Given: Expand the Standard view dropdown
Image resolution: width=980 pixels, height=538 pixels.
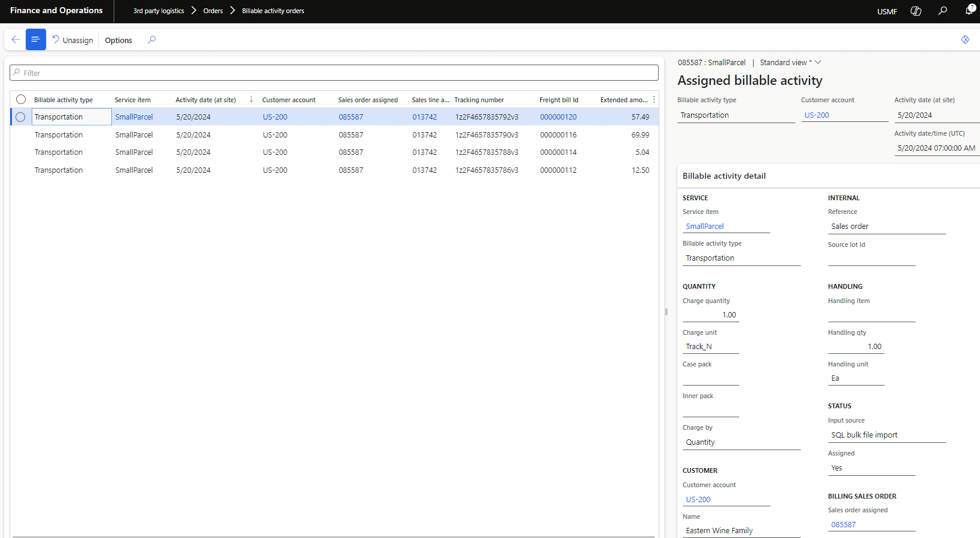Looking at the screenshot, I should 790,62.
